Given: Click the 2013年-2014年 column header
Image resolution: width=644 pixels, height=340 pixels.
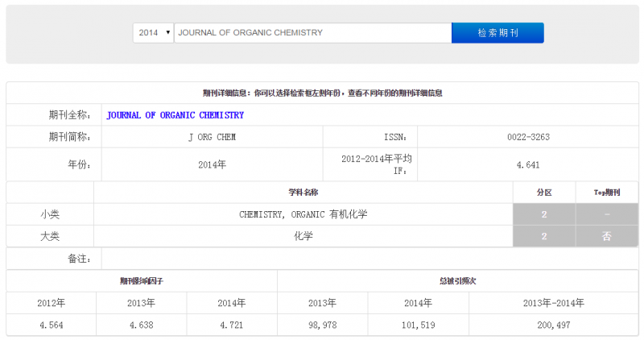Looking at the screenshot, I should coord(554,303).
